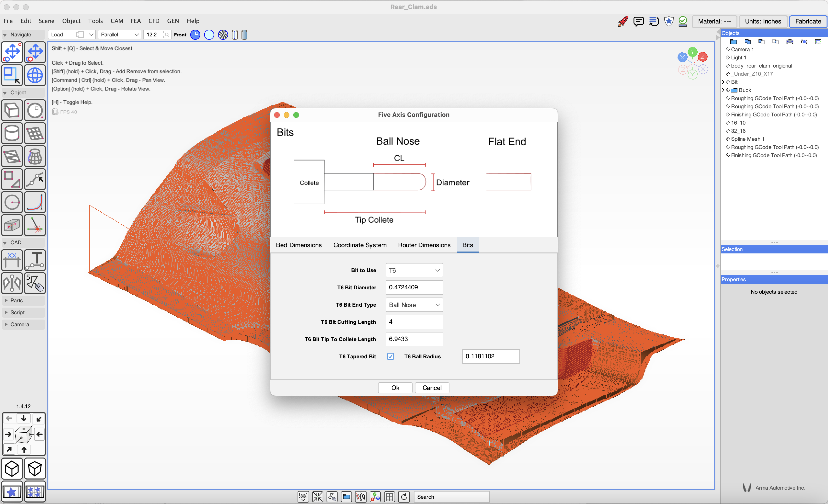828x504 pixels.
Task: Click the Fabricate button
Action: point(808,21)
